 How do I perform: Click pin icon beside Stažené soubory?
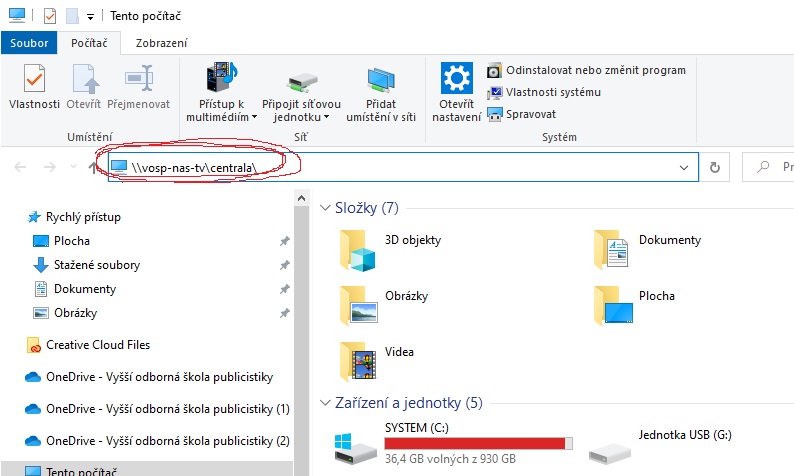point(285,265)
